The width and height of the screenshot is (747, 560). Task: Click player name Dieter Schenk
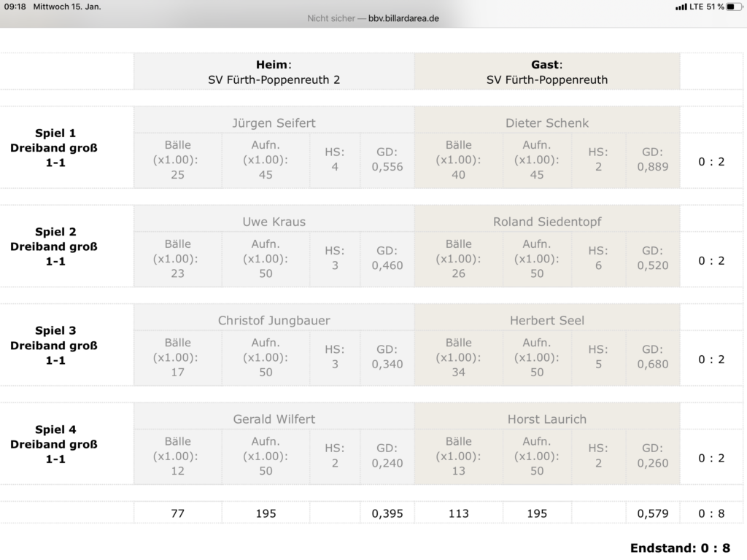tap(547, 122)
